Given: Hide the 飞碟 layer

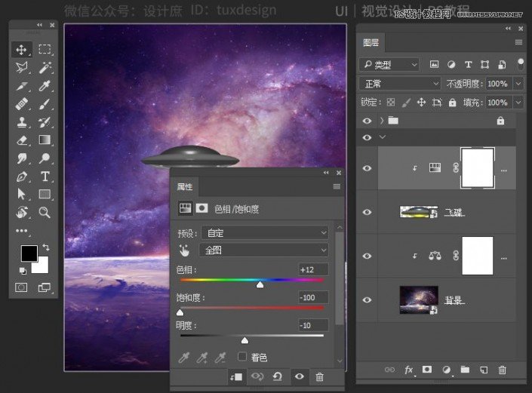Looking at the screenshot, I should 367,212.
